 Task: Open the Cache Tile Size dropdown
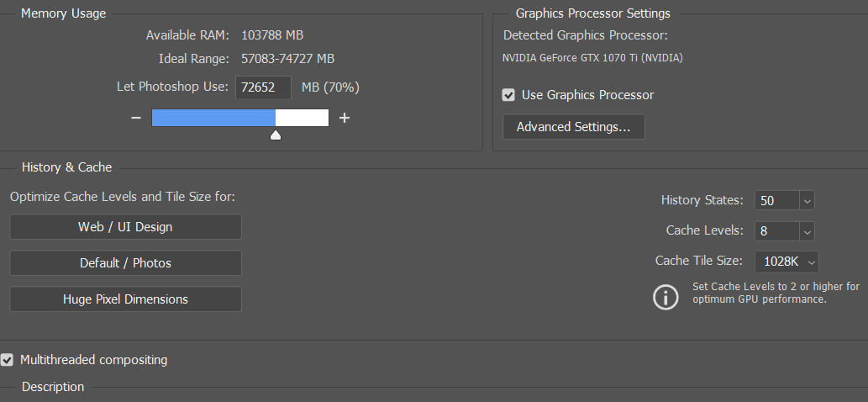click(811, 262)
